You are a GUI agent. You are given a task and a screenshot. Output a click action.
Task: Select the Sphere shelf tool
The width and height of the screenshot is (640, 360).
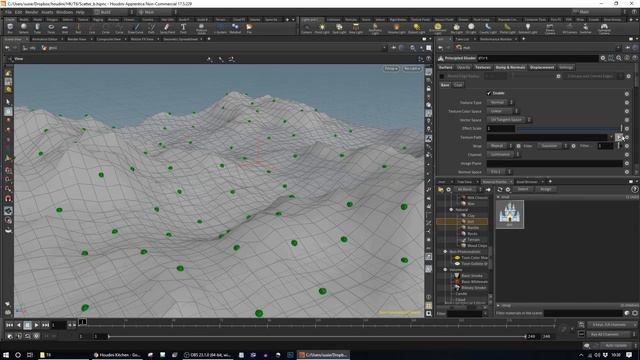24,28
